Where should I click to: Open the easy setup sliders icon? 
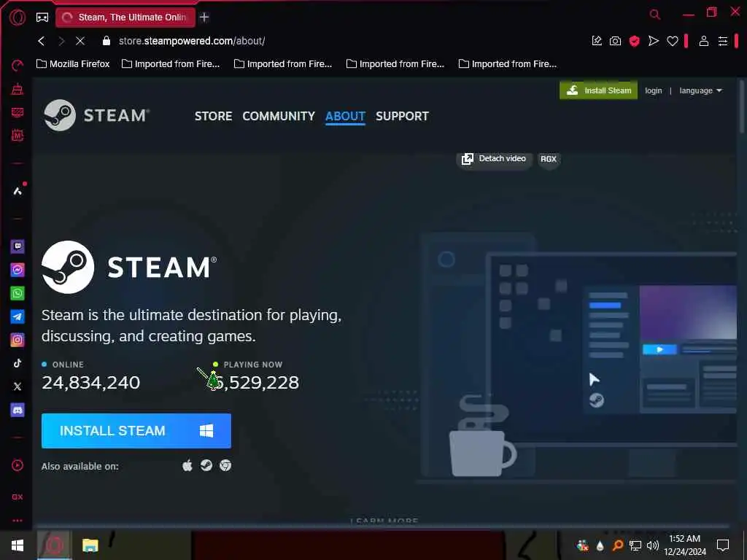coord(723,41)
